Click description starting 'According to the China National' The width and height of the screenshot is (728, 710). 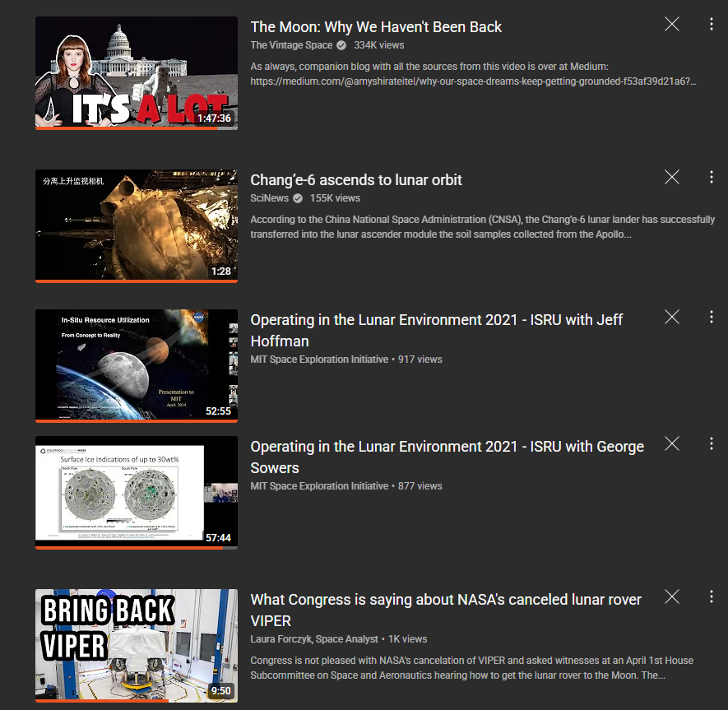[x=482, y=226]
